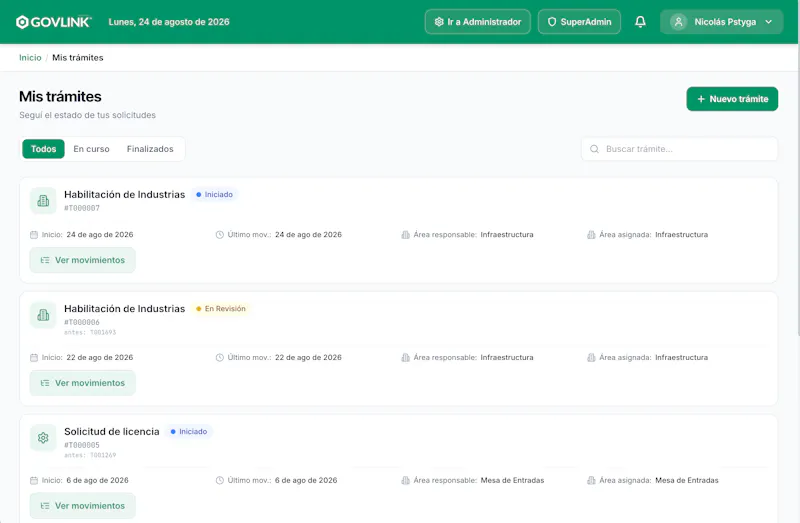Click calendar icon beside Inicio 24 de ago
This screenshot has height=523, width=800.
[x=34, y=235]
